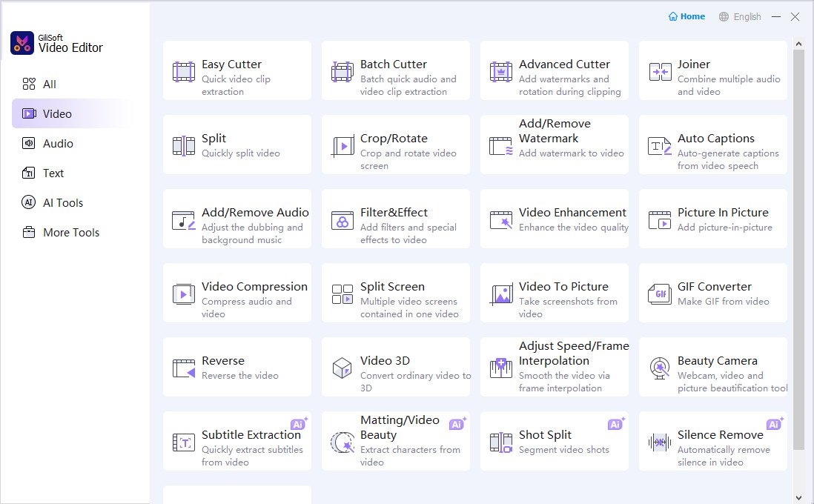Select the Split video tool icon
The height and width of the screenshot is (504, 814).
(183, 146)
